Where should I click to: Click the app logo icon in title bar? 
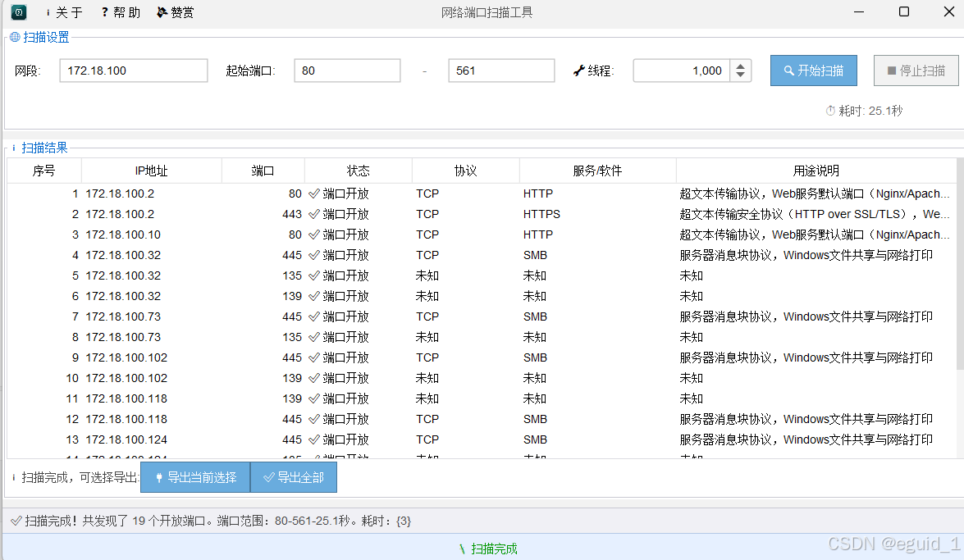pos(19,11)
